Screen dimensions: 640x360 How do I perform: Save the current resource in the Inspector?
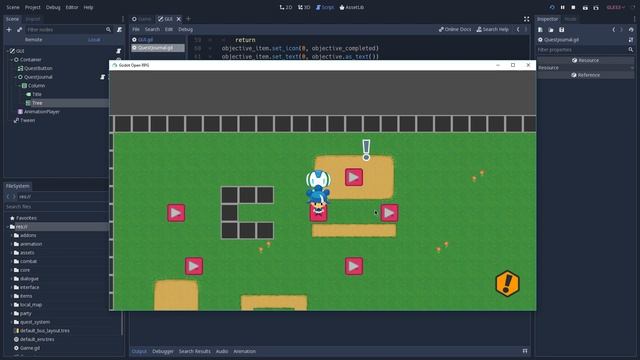coord(562,29)
